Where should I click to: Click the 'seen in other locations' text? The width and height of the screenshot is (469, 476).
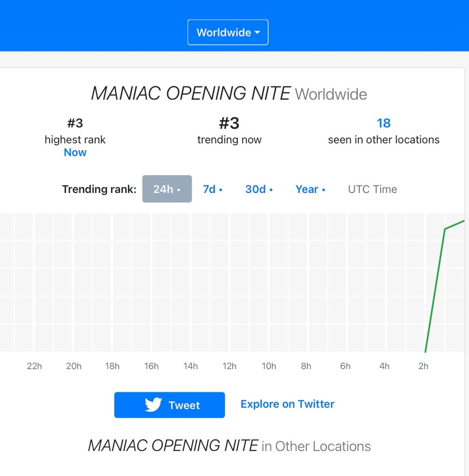pos(384,140)
